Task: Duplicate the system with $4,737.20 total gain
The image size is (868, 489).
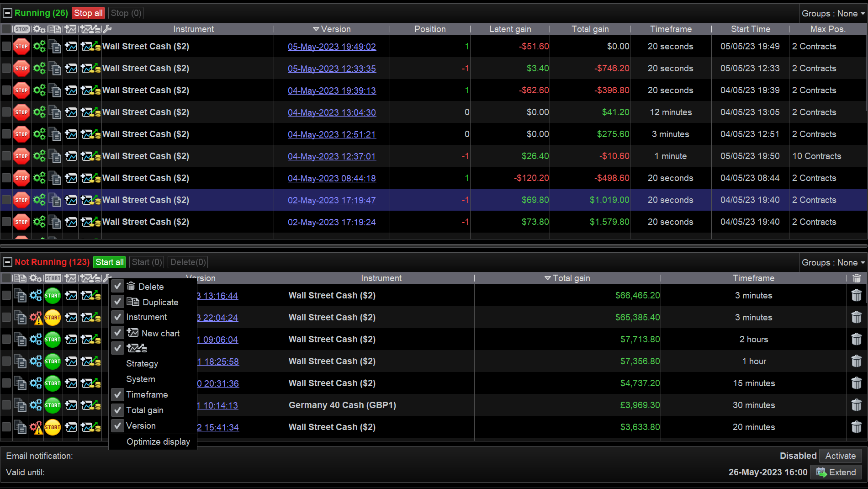Action: coord(20,383)
